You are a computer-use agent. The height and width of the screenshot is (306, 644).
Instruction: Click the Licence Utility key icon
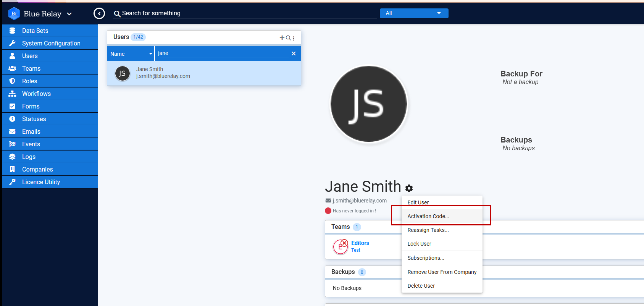[x=12, y=182]
